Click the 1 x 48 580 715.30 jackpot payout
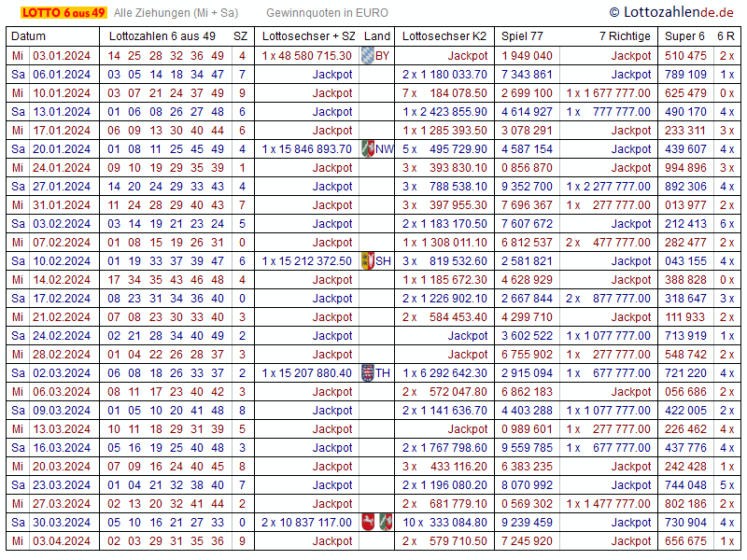The width and height of the screenshot is (747, 560). point(307,56)
